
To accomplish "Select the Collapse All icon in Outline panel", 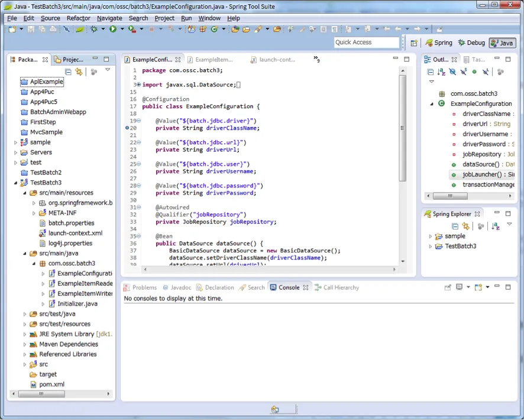I will pos(430,72).
